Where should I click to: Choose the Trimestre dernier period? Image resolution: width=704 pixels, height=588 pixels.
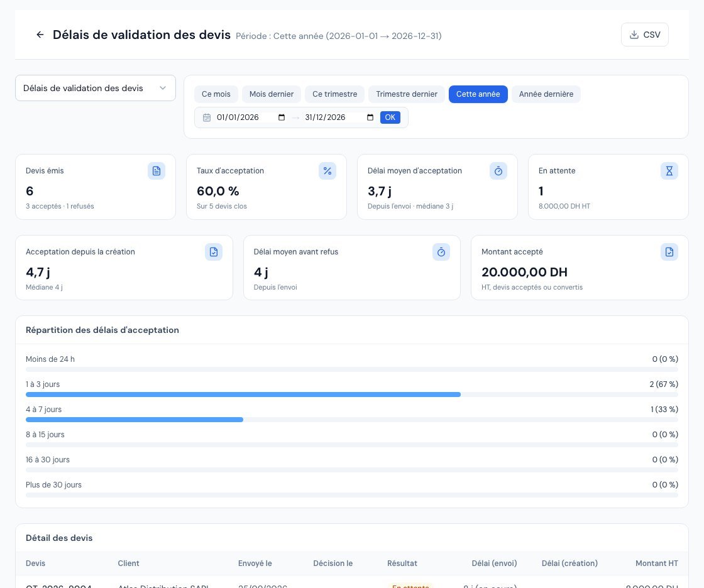[407, 94]
